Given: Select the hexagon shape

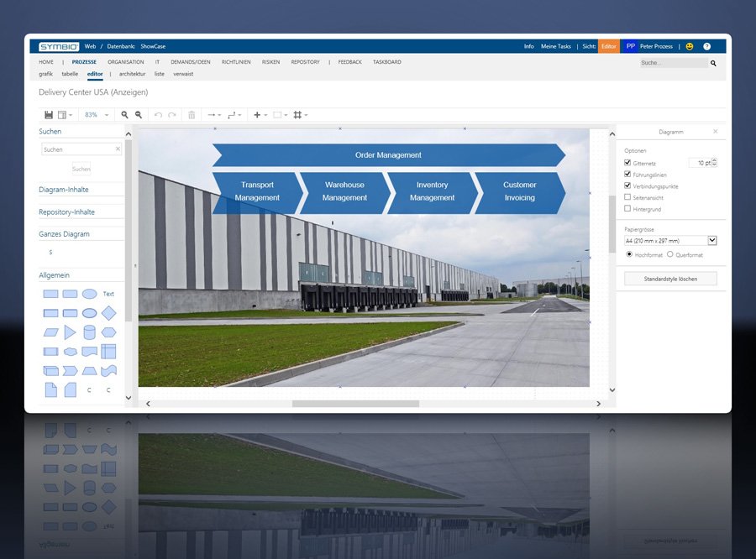Looking at the screenshot, I should (x=109, y=332).
